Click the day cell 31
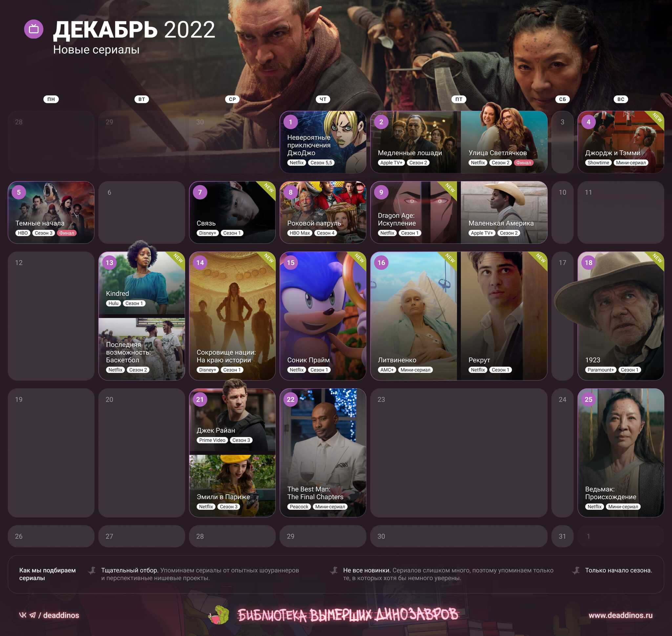 point(562,536)
